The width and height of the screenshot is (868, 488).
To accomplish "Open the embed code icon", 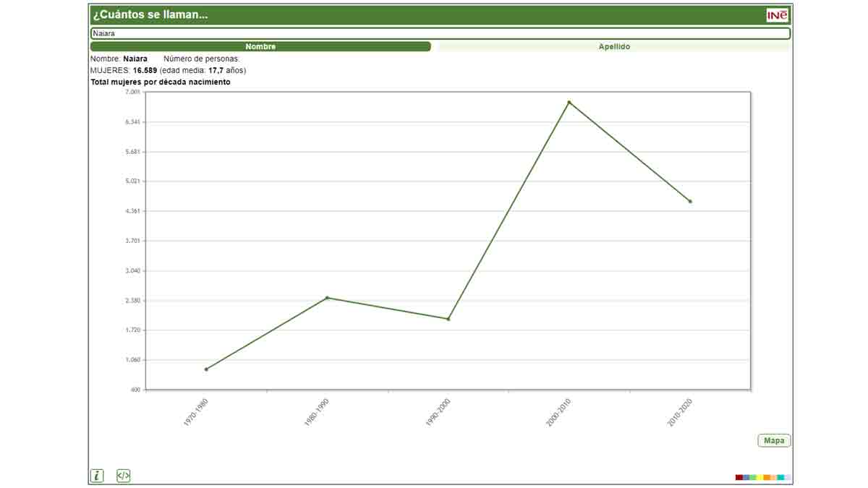I will click(124, 476).
